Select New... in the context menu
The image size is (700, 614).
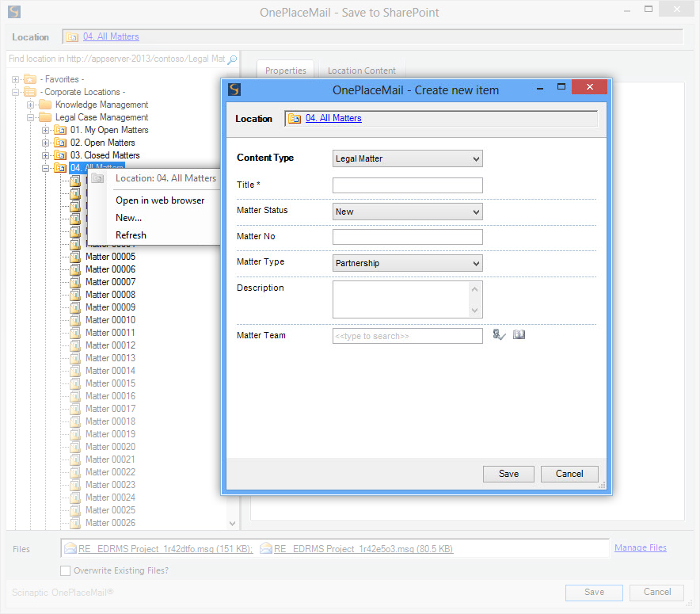point(128,218)
